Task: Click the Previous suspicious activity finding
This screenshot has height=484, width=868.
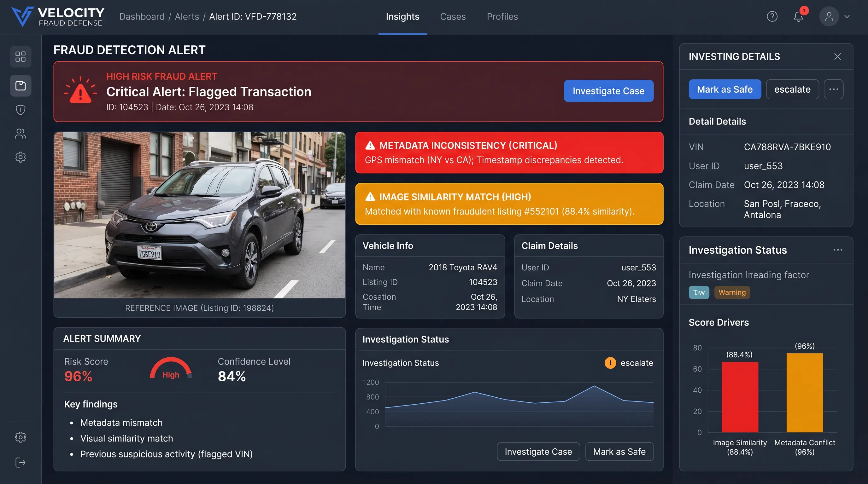Action: (167, 454)
